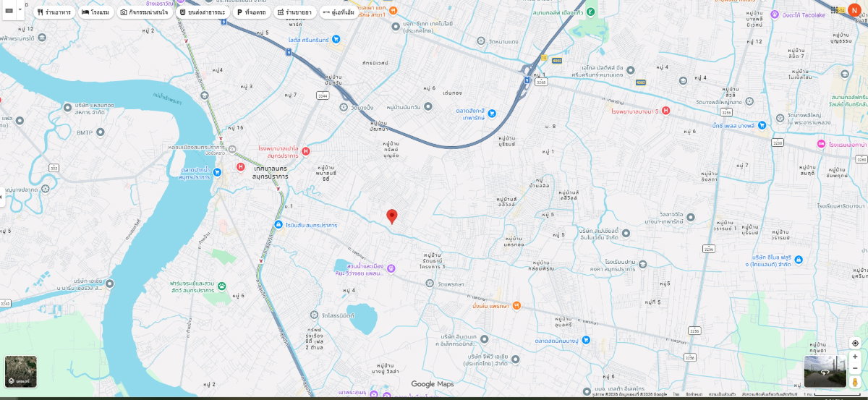The height and width of the screenshot is (400, 868).
Task: Toggle satellite view via layers thumbnail
Action: [20, 370]
